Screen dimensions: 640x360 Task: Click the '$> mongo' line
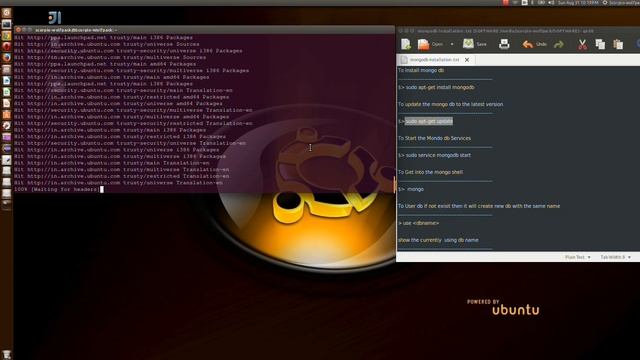(411, 189)
